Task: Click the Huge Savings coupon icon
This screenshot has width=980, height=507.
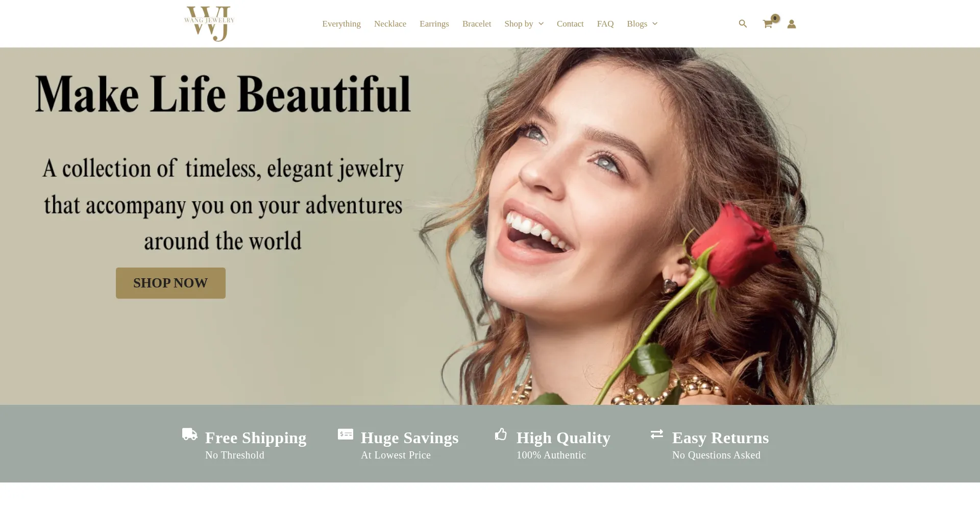Action: [346, 434]
